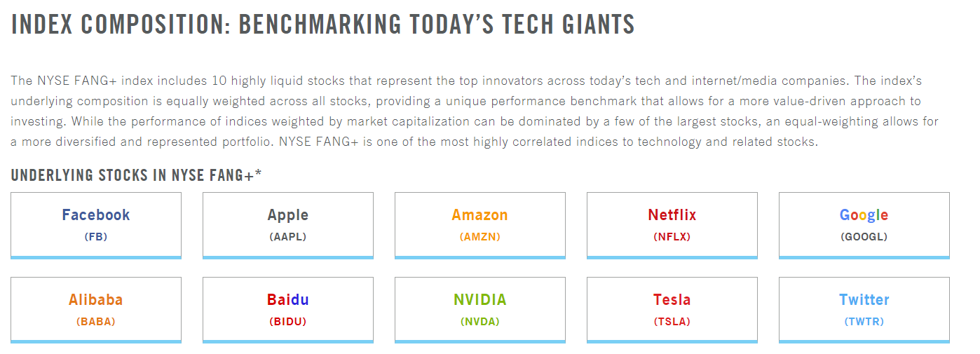Viewport: 980px width, 354px height.
Task: Click the (TWTR) ticker label
Action: click(x=864, y=322)
